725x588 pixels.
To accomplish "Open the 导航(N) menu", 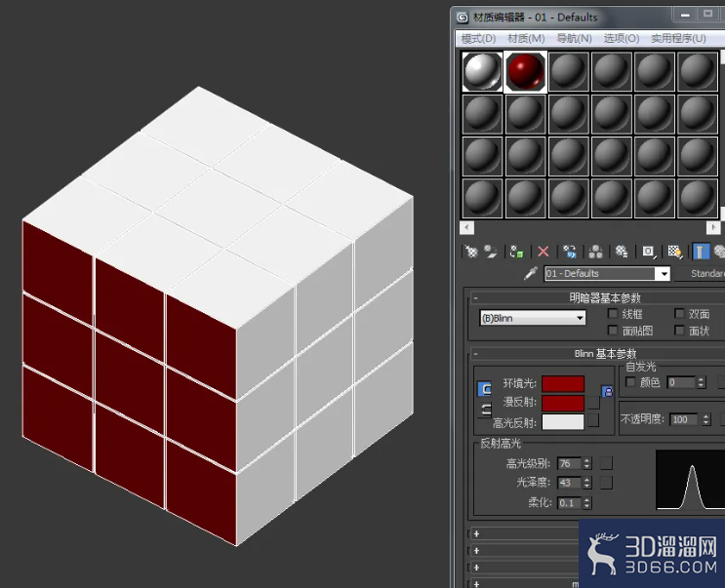I will click(575, 38).
